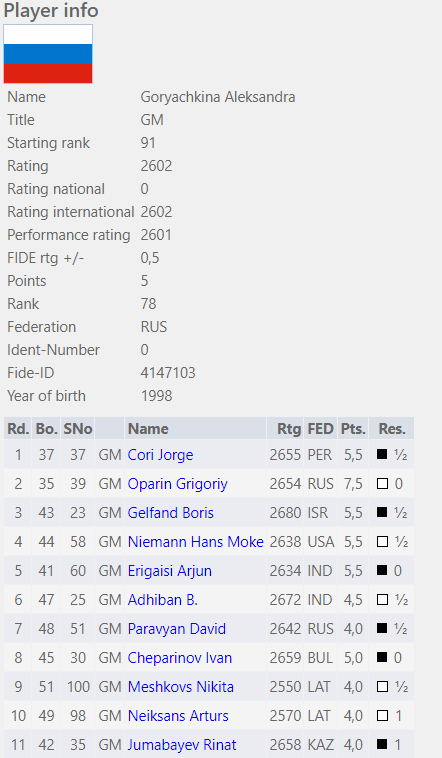442x758 pixels.
Task: Click the Name column header
Action: [148, 429]
